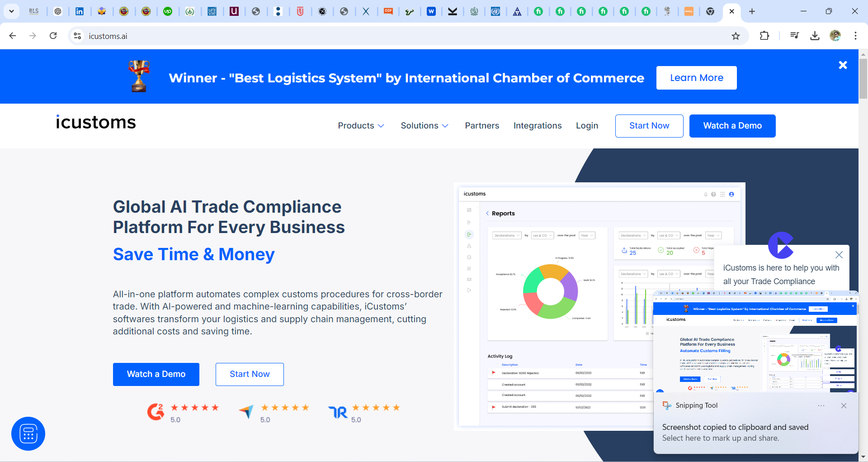
Task: Open the Snipping Tool screenshot preview thumbnail
Action: 755,342
